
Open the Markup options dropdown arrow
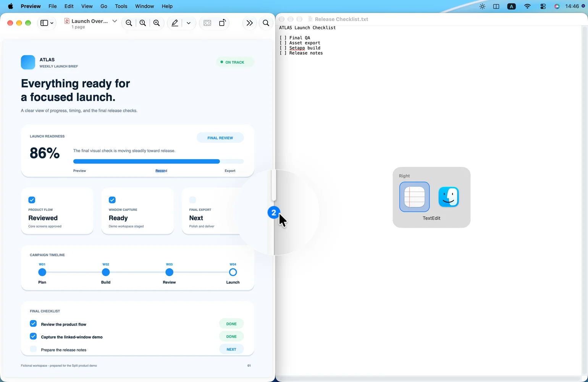coord(189,23)
